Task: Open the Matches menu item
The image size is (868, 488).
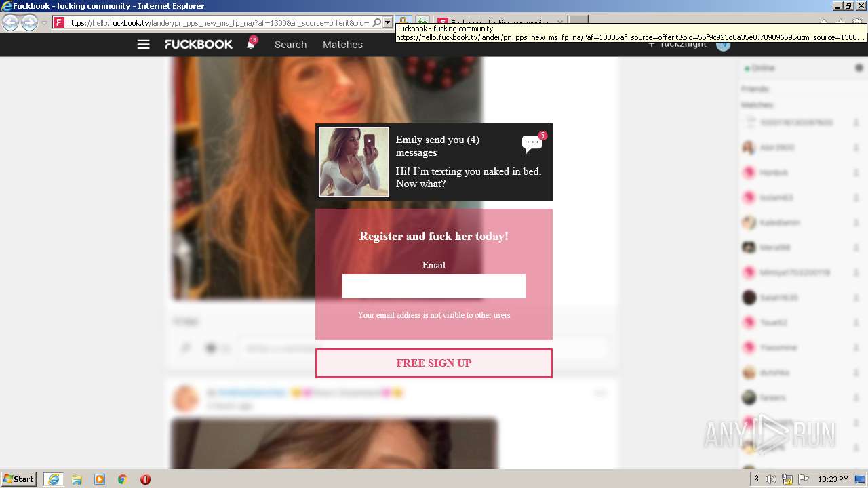Action: tap(342, 45)
